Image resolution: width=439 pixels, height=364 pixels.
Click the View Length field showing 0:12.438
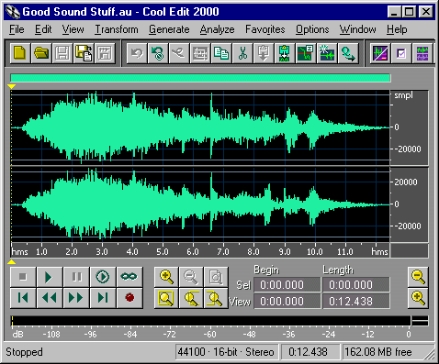pos(356,301)
